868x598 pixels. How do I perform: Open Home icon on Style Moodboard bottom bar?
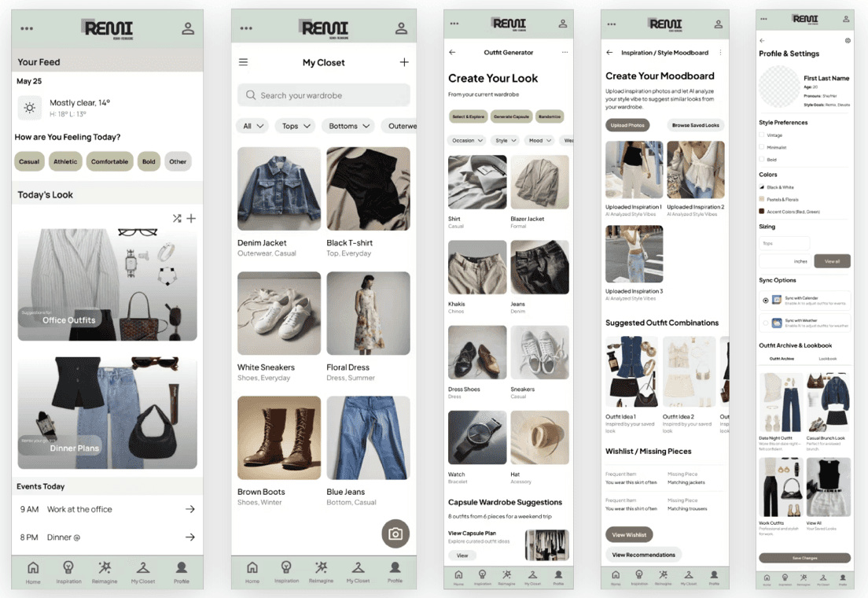tap(616, 575)
